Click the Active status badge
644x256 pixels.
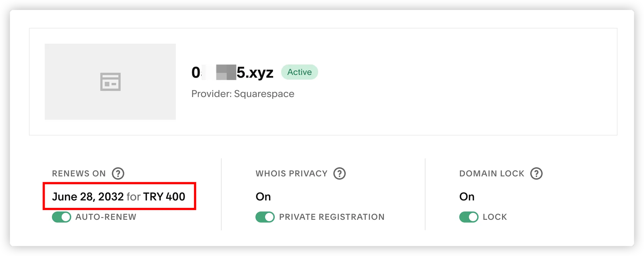(x=299, y=72)
